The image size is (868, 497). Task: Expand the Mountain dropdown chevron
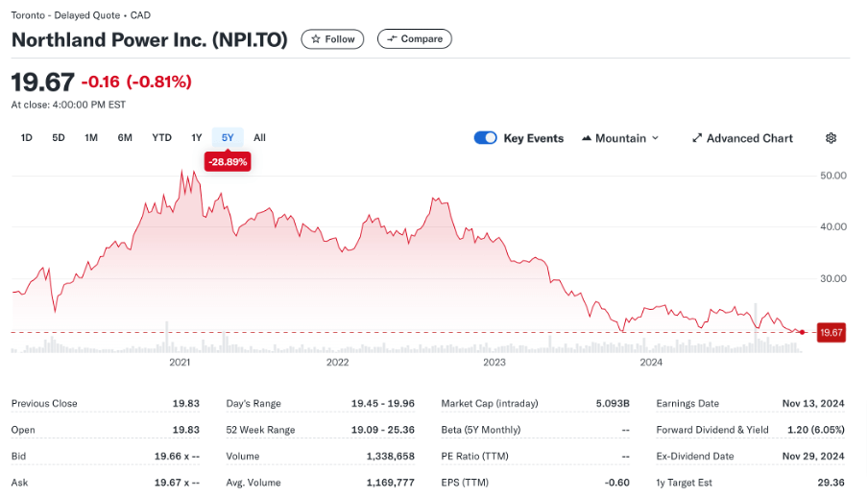point(656,138)
